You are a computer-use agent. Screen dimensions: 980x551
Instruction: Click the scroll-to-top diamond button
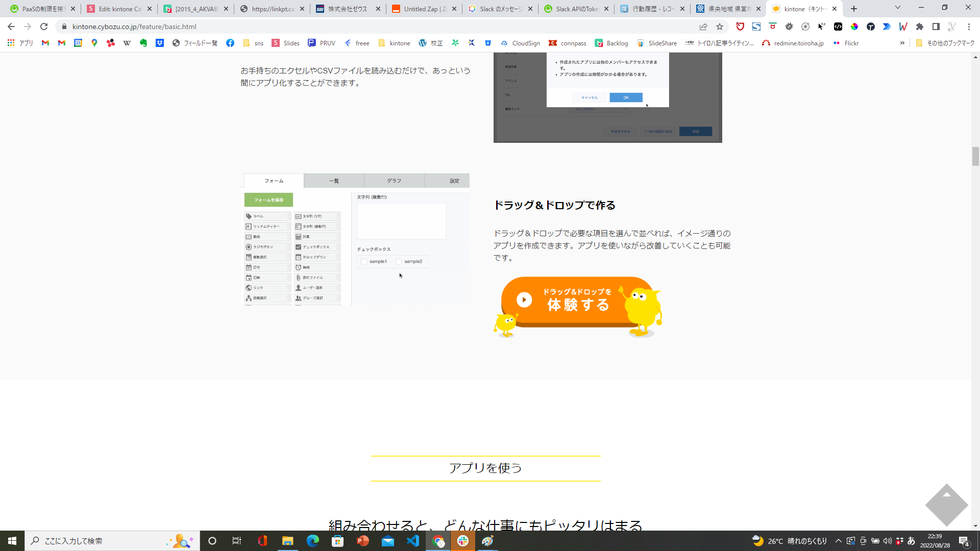[x=946, y=505]
